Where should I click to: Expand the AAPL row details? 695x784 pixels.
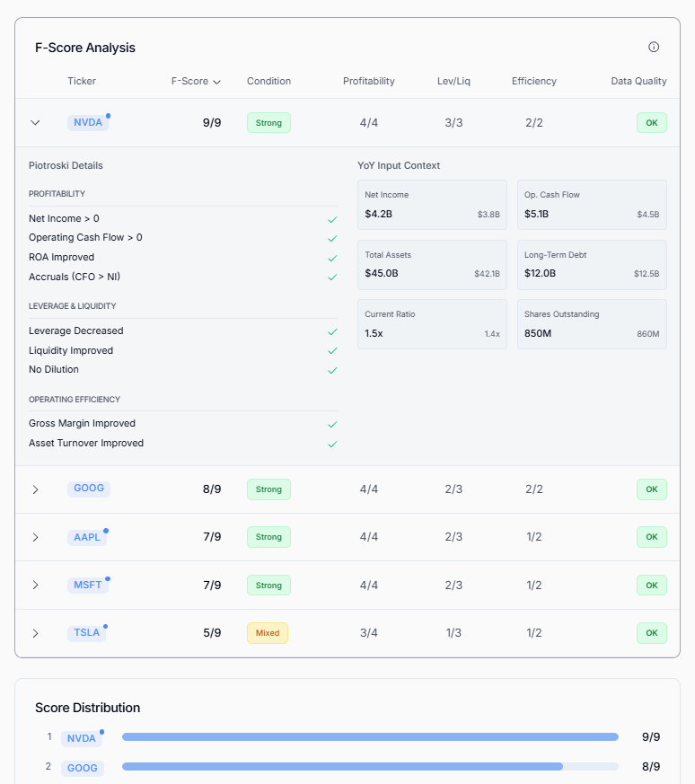tap(35, 537)
